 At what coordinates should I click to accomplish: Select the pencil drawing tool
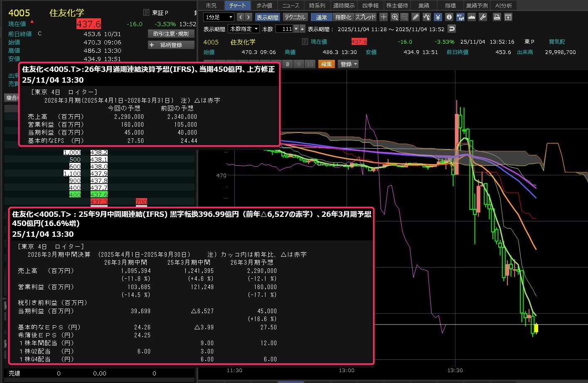coord(416,17)
